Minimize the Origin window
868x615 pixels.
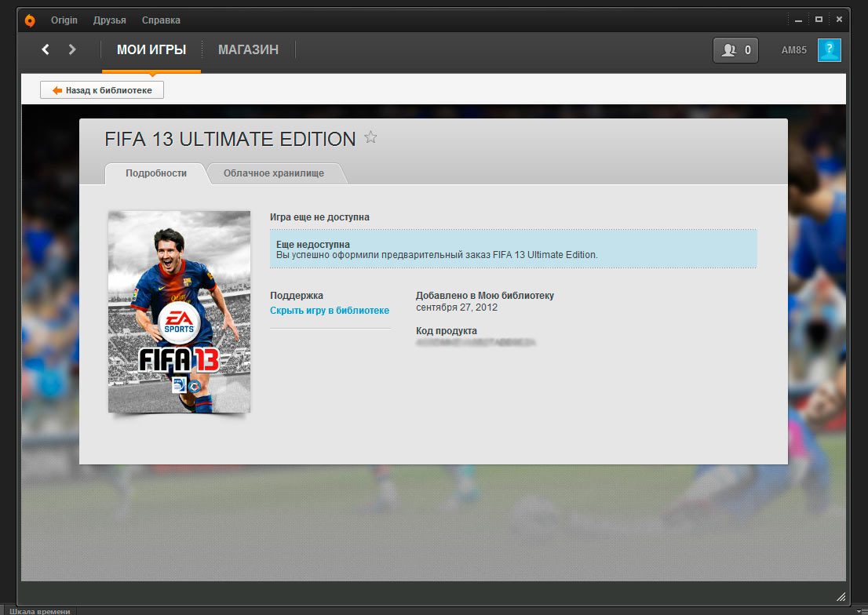point(798,20)
